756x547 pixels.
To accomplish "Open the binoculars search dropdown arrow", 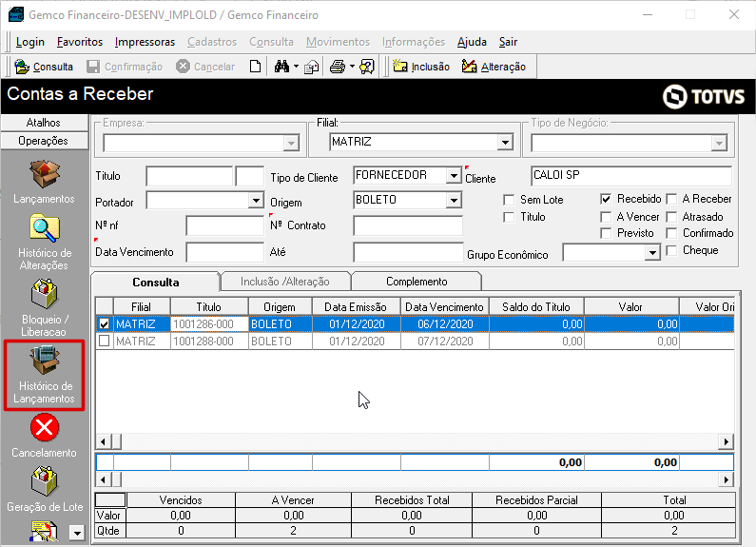I will [296, 67].
